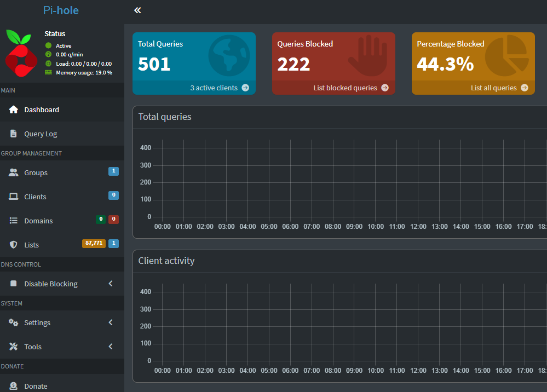Click the Pi-hole title link
The width and height of the screenshot is (547, 392).
[x=61, y=10]
